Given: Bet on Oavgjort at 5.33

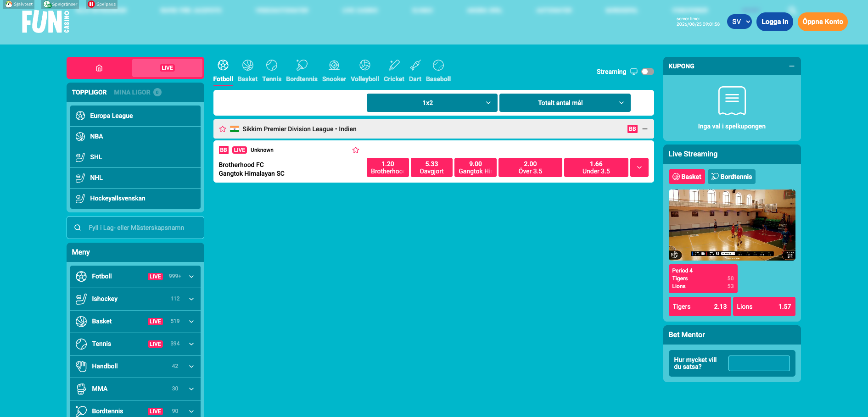Looking at the screenshot, I should tap(431, 167).
